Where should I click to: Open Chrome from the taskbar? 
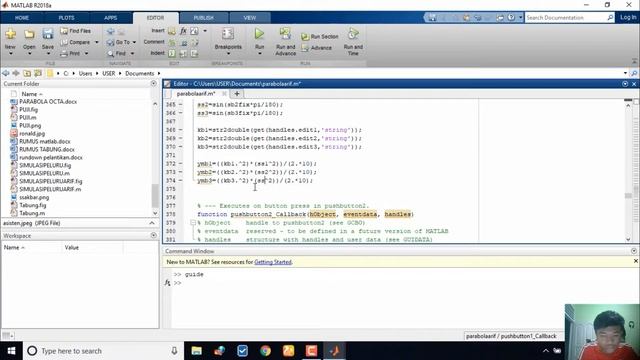point(265,351)
